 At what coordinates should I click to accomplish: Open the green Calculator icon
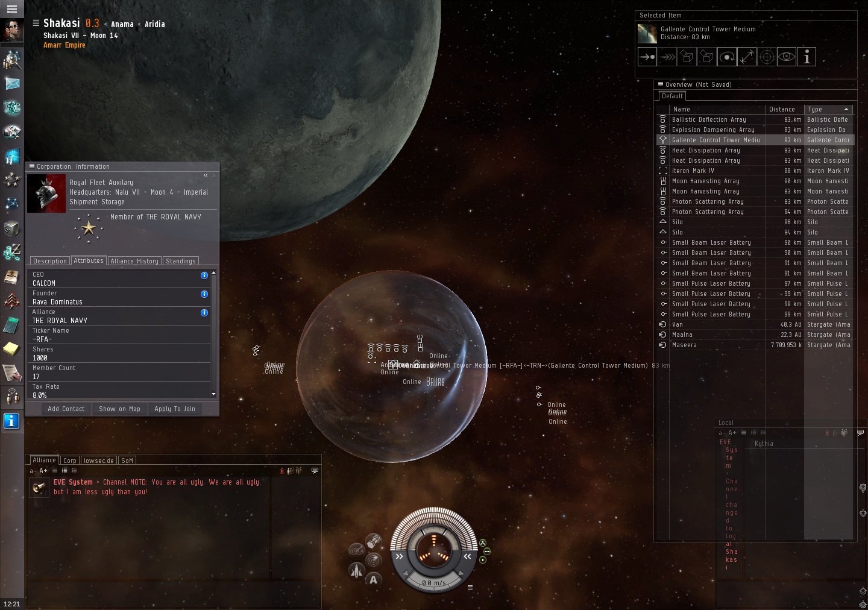[12, 325]
